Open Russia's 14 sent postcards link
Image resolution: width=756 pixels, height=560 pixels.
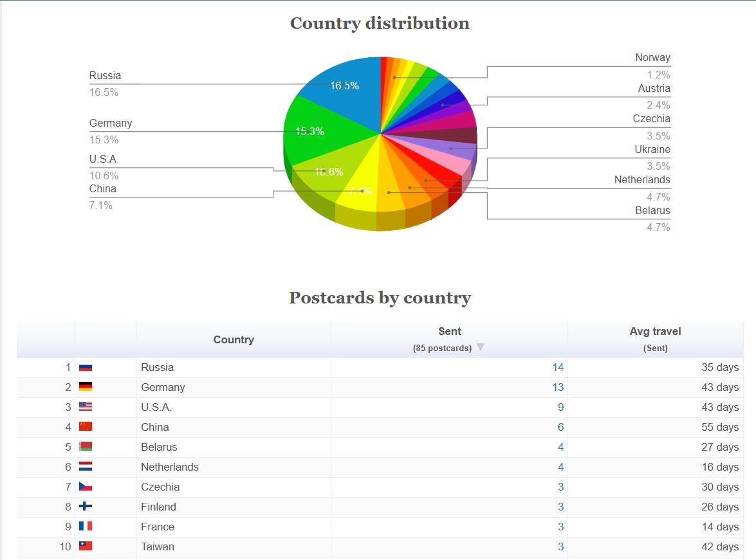tap(557, 368)
